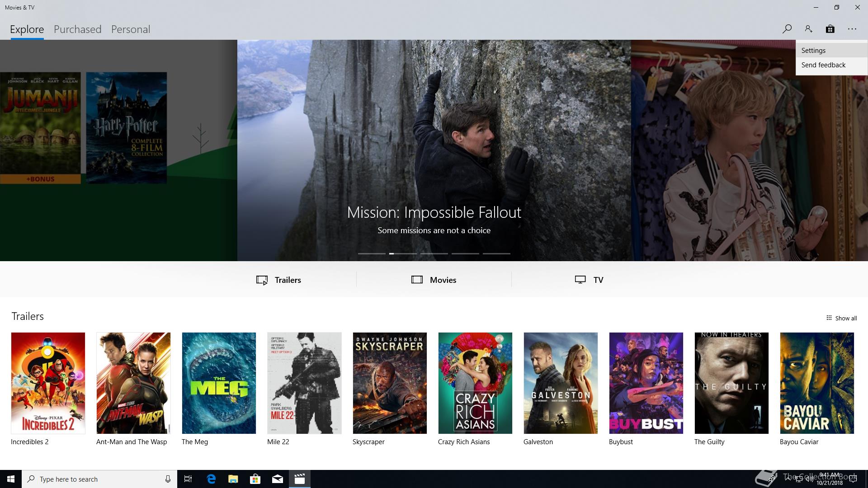Click the Trailers section heading
Image resolution: width=868 pixels, height=488 pixels.
point(28,316)
